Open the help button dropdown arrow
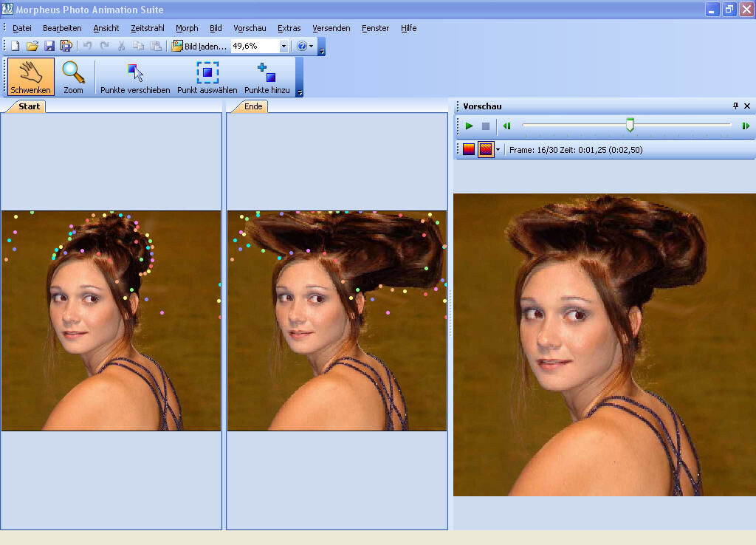 [x=311, y=46]
